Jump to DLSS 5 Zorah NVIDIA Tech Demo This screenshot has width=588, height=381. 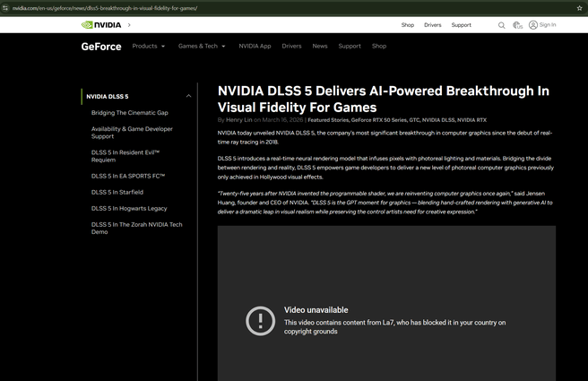136,228
